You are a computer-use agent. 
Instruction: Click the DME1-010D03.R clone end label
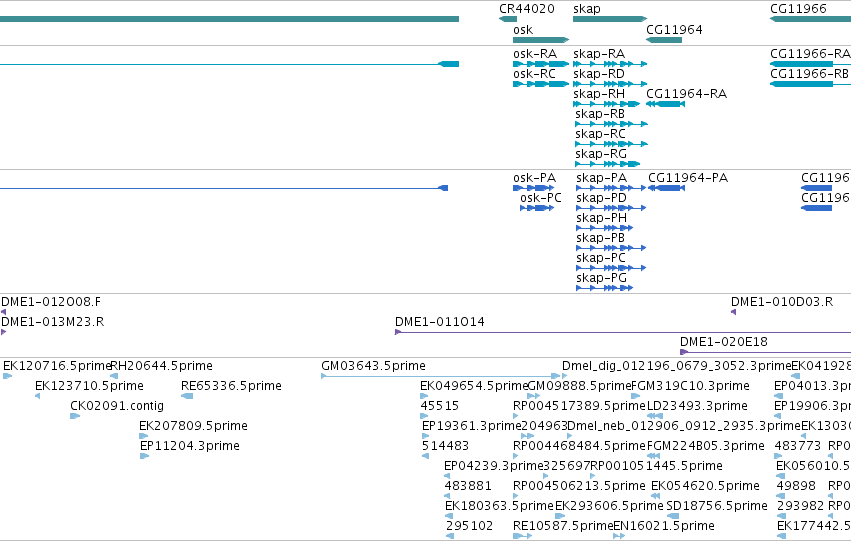click(782, 302)
